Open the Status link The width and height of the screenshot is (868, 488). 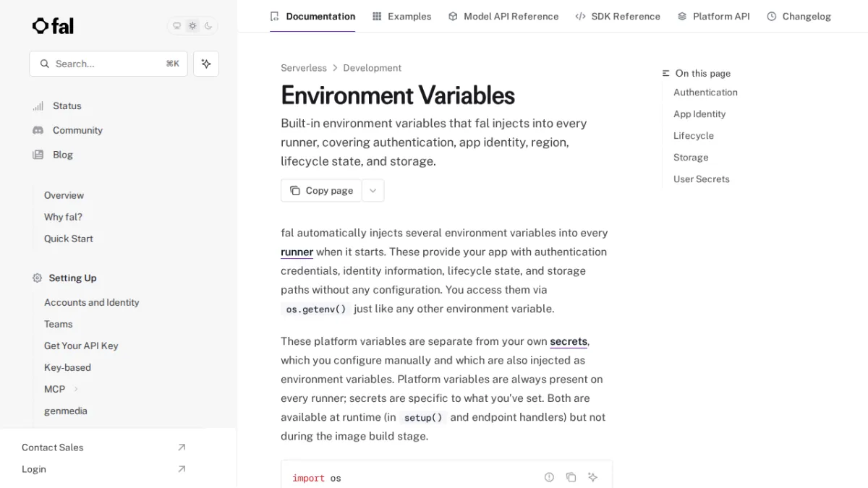point(67,106)
